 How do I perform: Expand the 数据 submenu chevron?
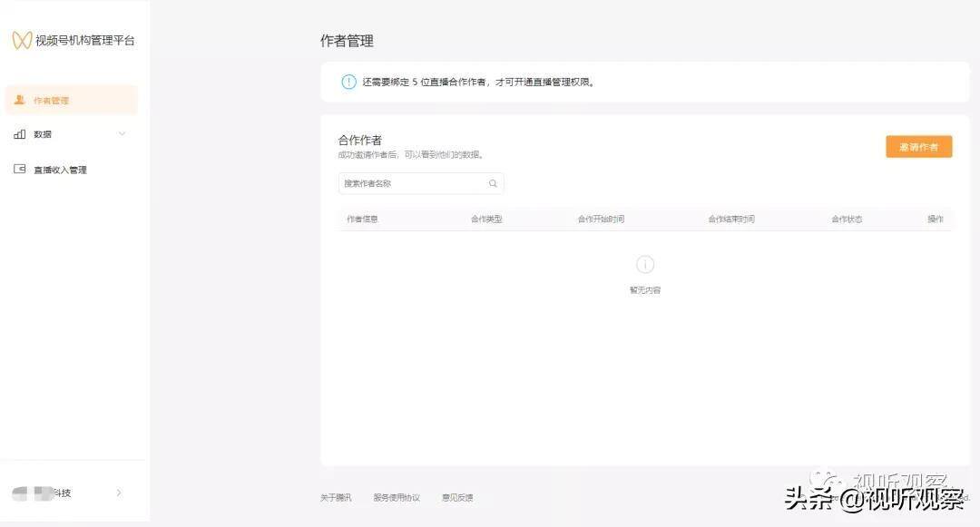tap(122, 133)
